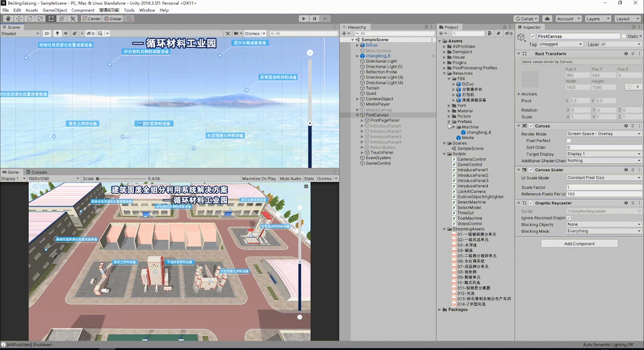Image resolution: width=644 pixels, height=350 pixels.
Task: Toggle scene lighting bulb icon
Action: [57, 33]
